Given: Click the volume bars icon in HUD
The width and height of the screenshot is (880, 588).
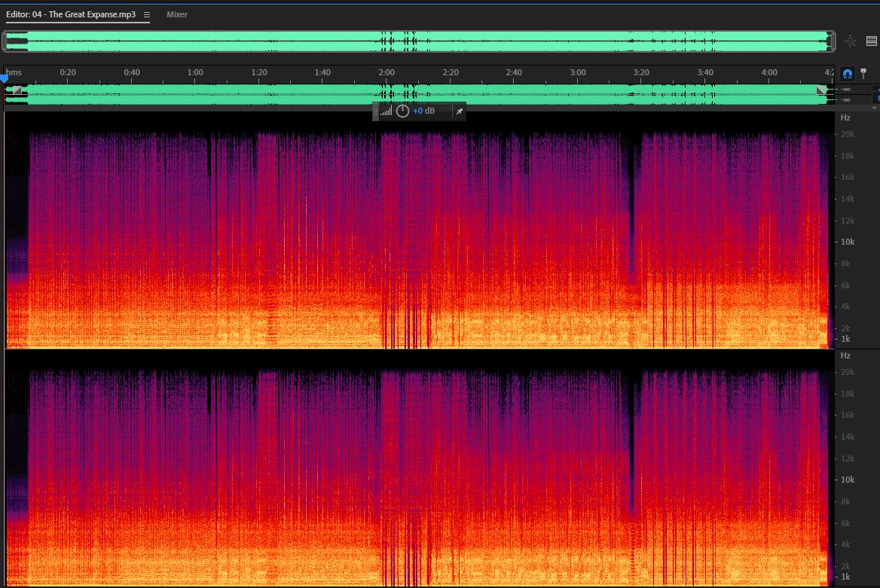Looking at the screenshot, I should [x=386, y=111].
